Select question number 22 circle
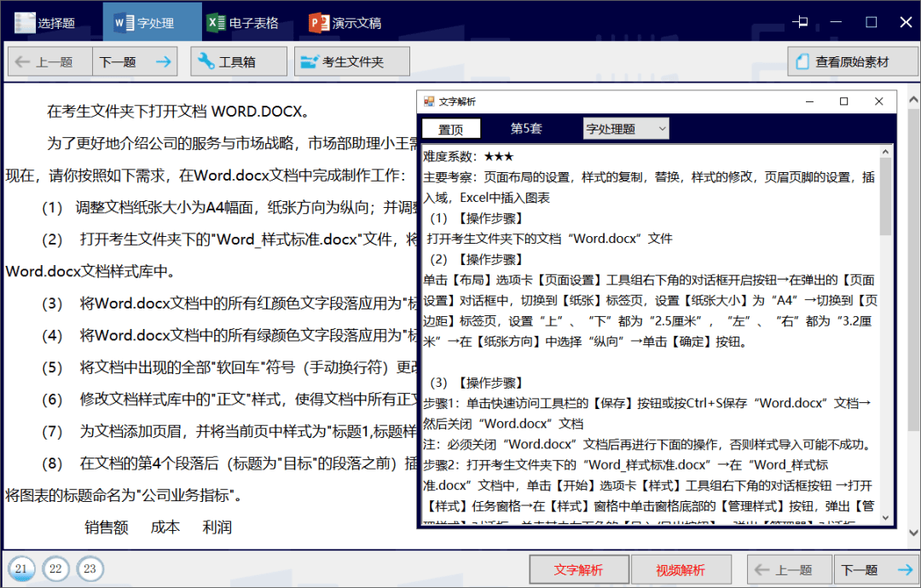 (x=55, y=568)
